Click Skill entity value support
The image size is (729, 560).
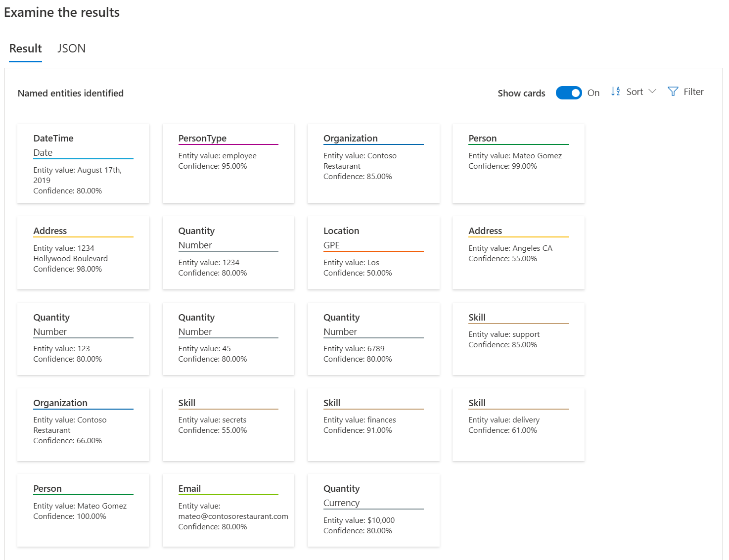tap(504, 334)
